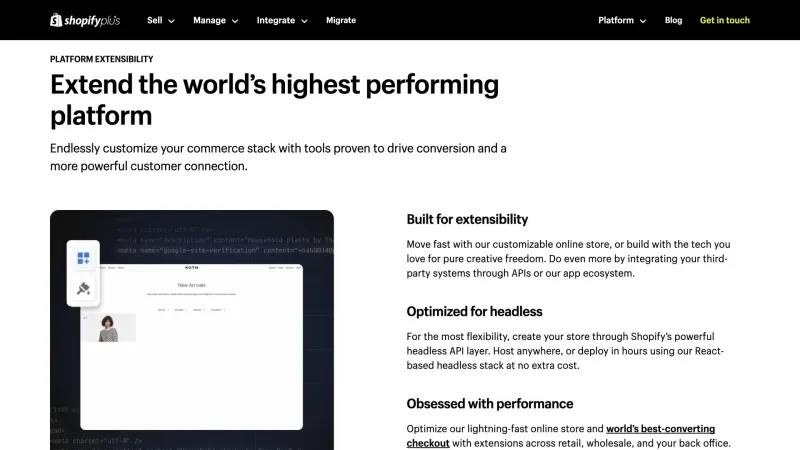
Task: Select 'Optimized for headless' heading
Action: tap(474, 312)
